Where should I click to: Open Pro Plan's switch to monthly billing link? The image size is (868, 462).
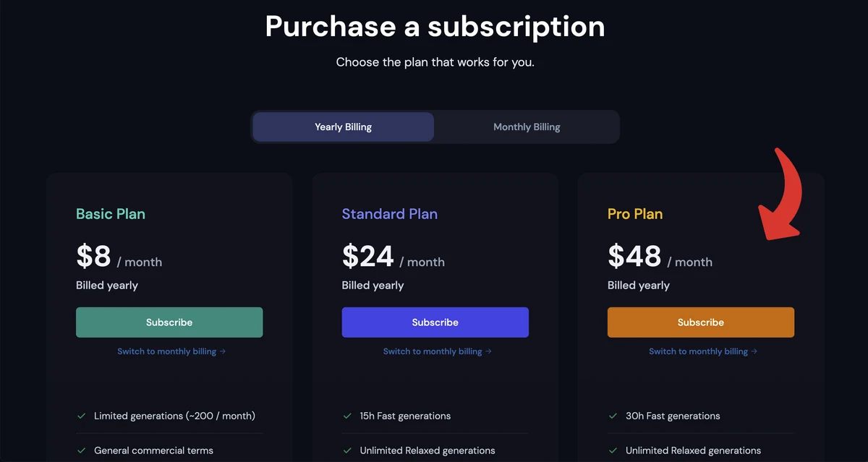click(x=703, y=351)
